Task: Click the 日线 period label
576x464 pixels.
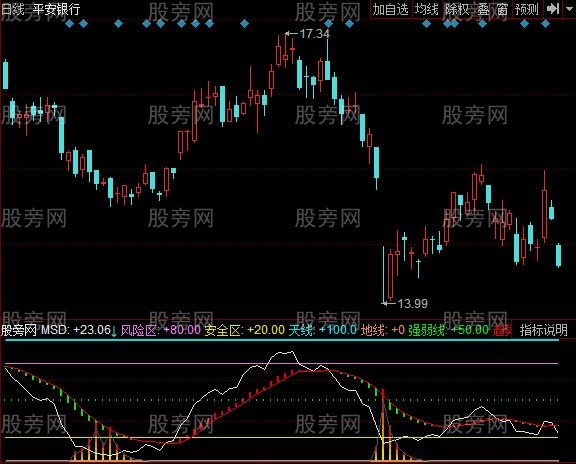Action: [12, 9]
